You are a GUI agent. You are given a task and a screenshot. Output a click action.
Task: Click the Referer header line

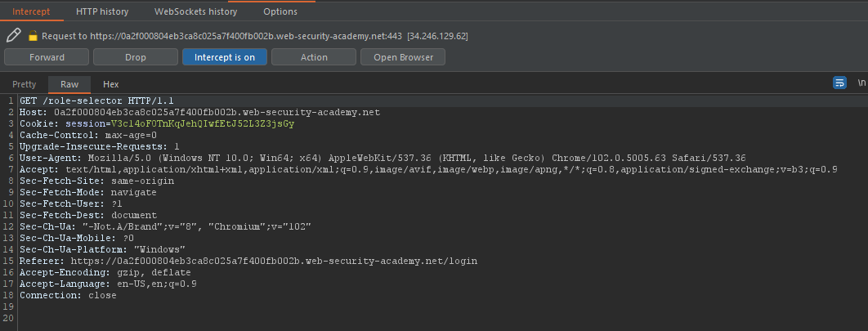248,261
